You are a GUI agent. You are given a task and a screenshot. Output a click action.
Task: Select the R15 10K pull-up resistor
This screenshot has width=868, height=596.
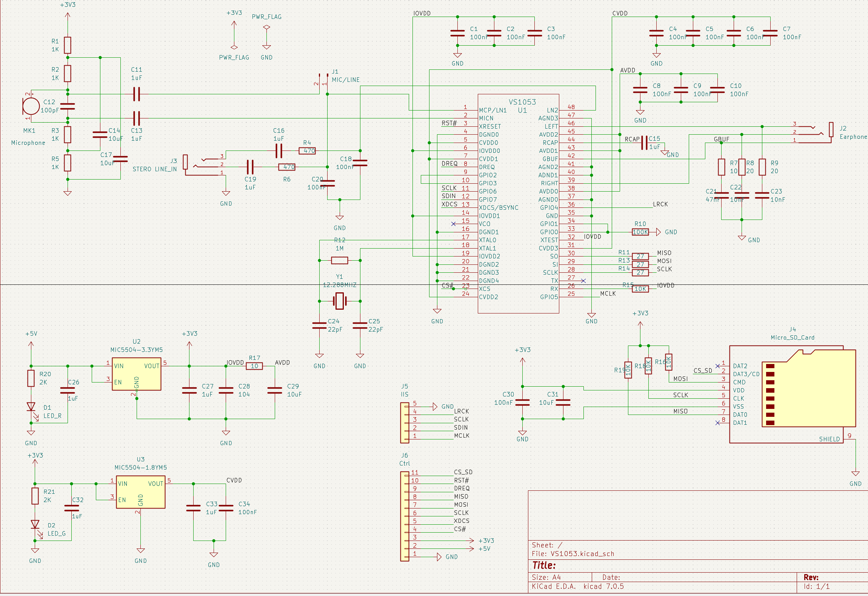tap(640, 289)
